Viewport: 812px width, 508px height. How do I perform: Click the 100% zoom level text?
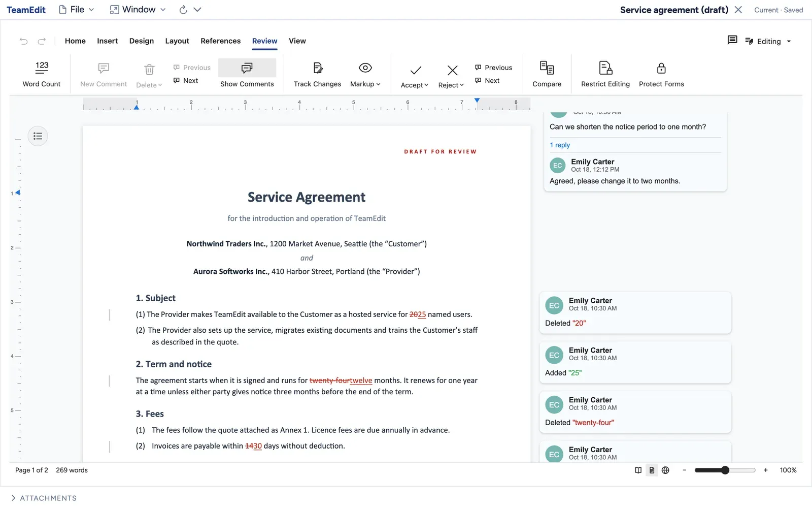point(788,470)
